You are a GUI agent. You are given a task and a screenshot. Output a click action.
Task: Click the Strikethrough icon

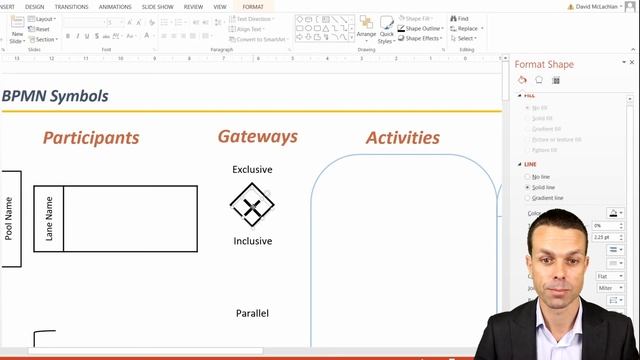click(x=106, y=36)
